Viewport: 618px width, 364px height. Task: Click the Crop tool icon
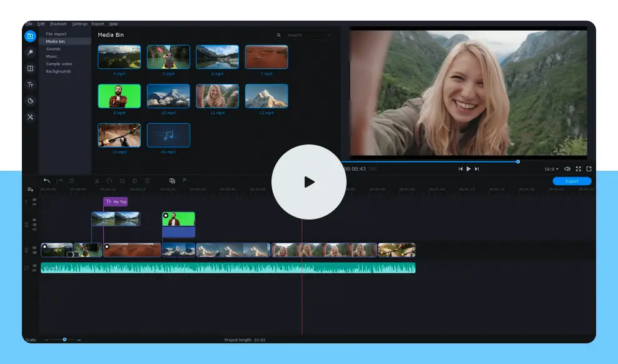tap(122, 181)
